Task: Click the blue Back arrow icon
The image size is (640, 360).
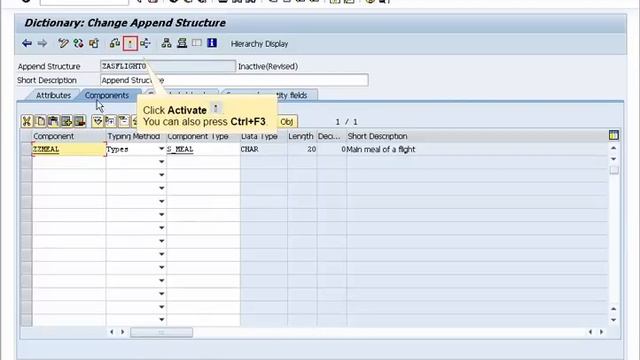Action: click(27, 43)
